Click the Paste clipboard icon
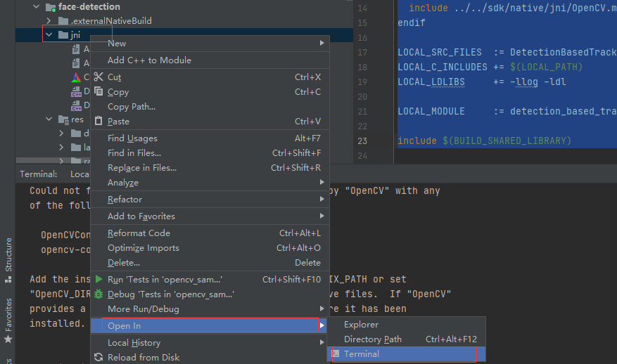This screenshot has height=364, width=617. pos(98,122)
